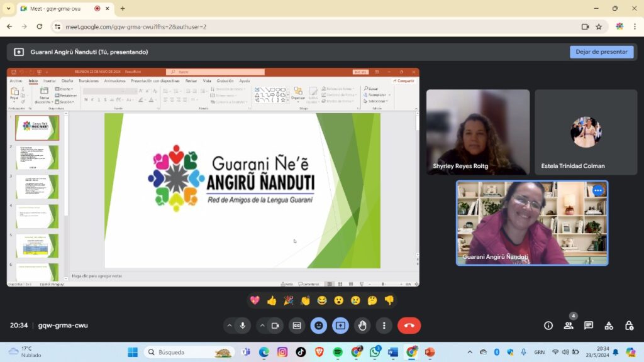Click Organizar in the PowerPoint ribbon

pyautogui.click(x=298, y=94)
